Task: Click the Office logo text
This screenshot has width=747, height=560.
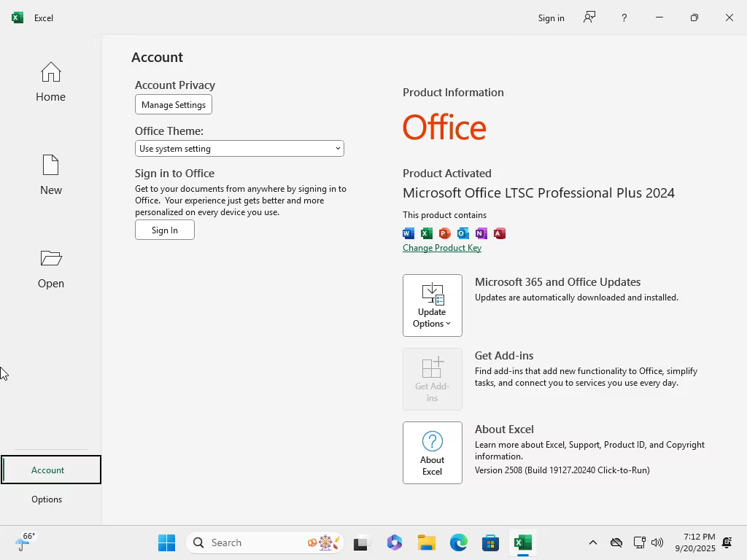Action: pos(444,127)
